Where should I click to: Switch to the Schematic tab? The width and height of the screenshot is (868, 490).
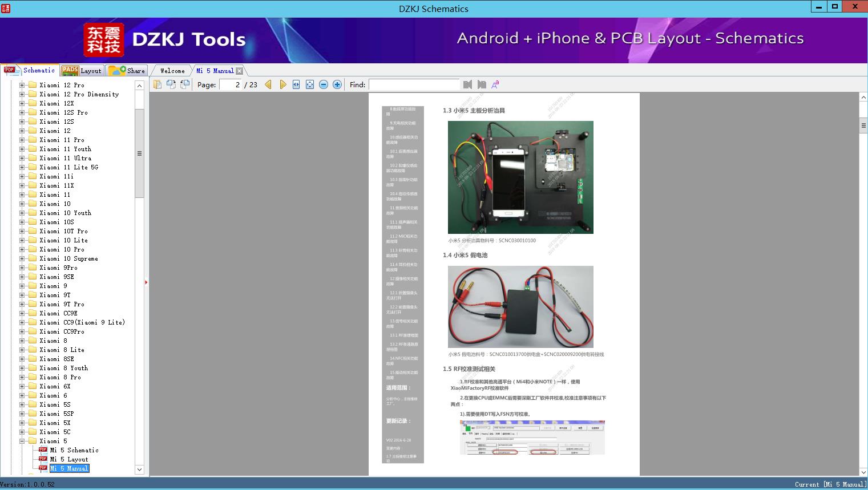point(30,70)
